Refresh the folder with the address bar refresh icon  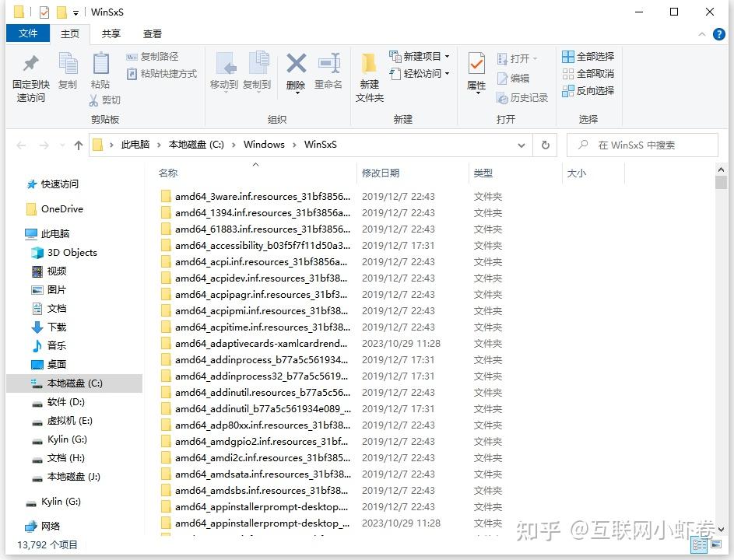(x=545, y=145)
